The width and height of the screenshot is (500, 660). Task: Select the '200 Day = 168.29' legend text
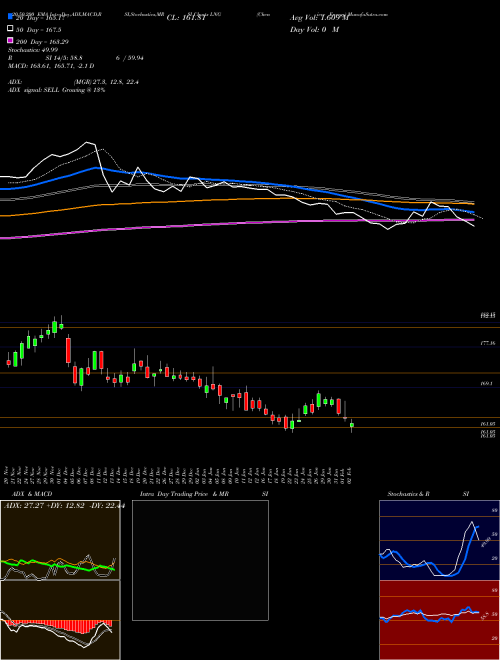point(42,42)
